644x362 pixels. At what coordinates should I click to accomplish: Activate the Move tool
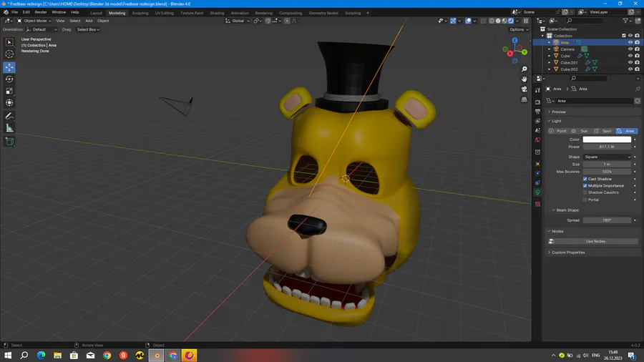(x=9, y=67)
